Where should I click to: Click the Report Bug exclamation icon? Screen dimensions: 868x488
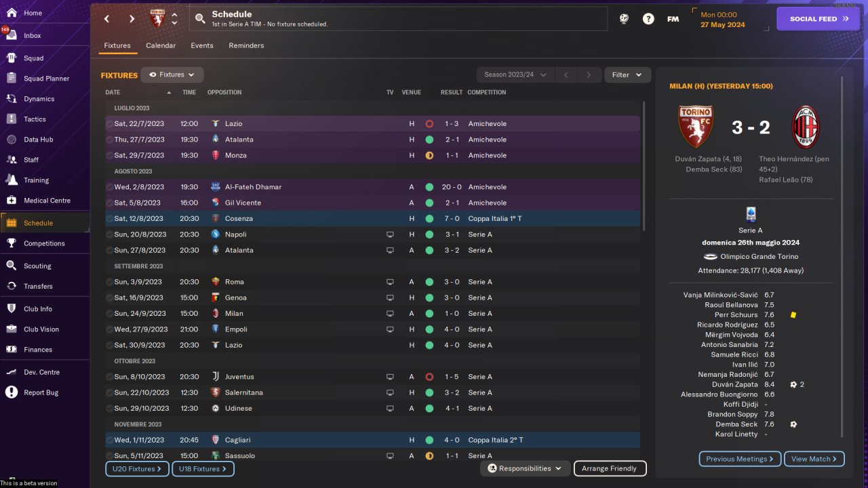tap(12, 392)
